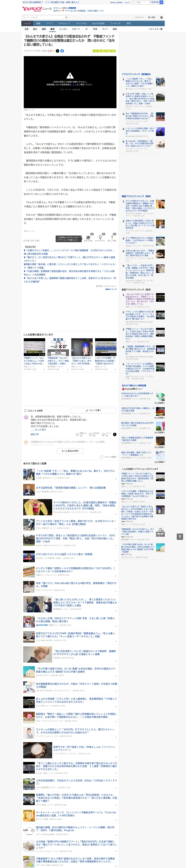Dismiss the 10/2 5:00 recommended article card

[68, 369]
